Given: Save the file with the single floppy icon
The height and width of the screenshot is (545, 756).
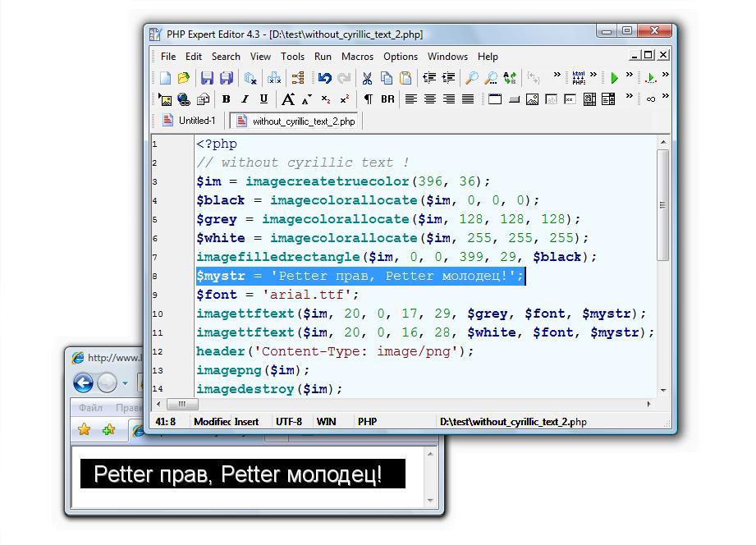Looking at the screenshot, I should tap(208, 78).
